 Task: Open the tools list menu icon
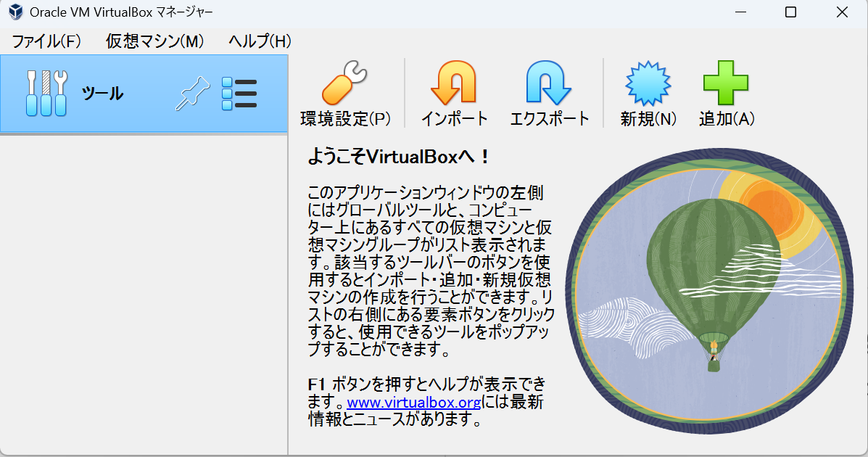pyautogui.click(x=239, y=93)
